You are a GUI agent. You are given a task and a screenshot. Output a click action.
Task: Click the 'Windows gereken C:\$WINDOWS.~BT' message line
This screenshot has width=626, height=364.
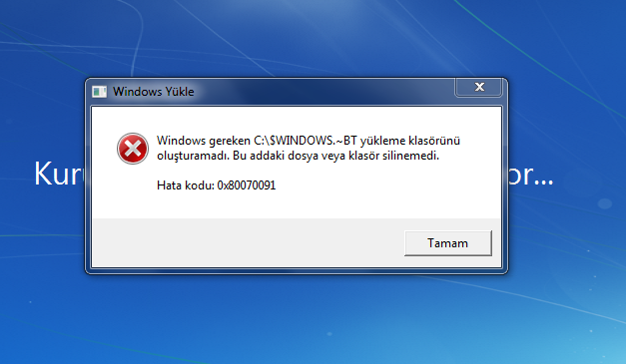click(309, 141)
